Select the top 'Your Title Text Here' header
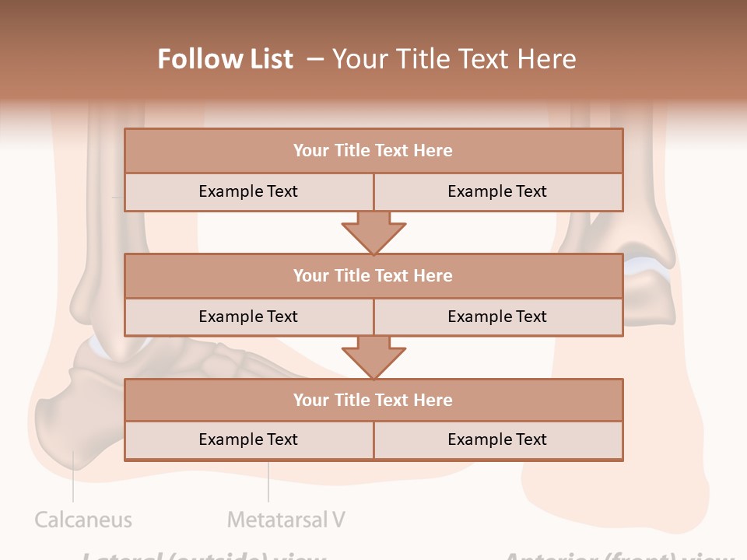747x560 pixels. (x=373, y=151)
